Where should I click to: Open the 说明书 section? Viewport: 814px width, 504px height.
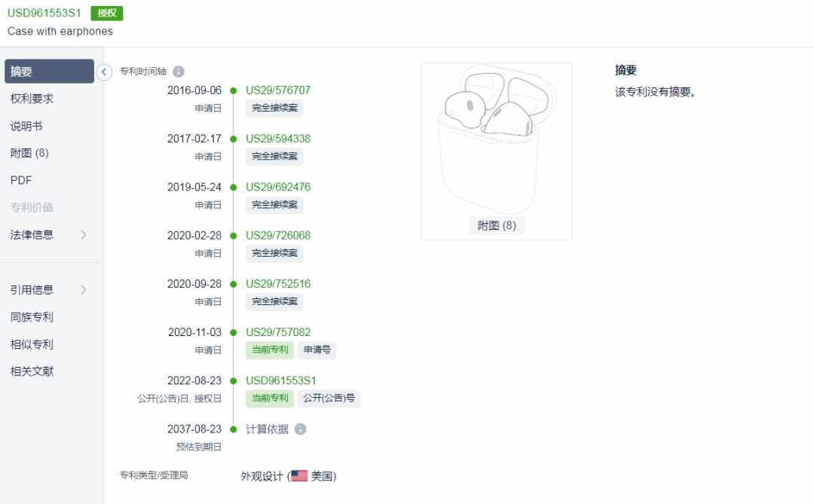coord(26,126)
